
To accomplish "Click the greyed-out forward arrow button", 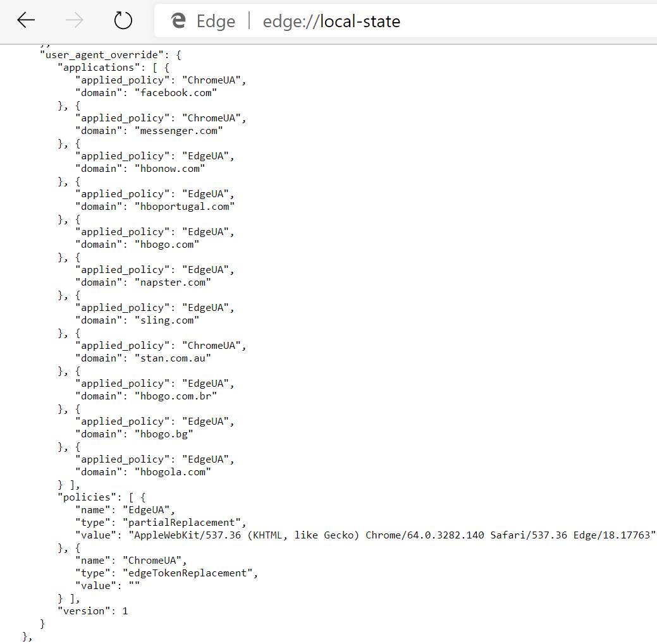I will [x=75, y=20].
